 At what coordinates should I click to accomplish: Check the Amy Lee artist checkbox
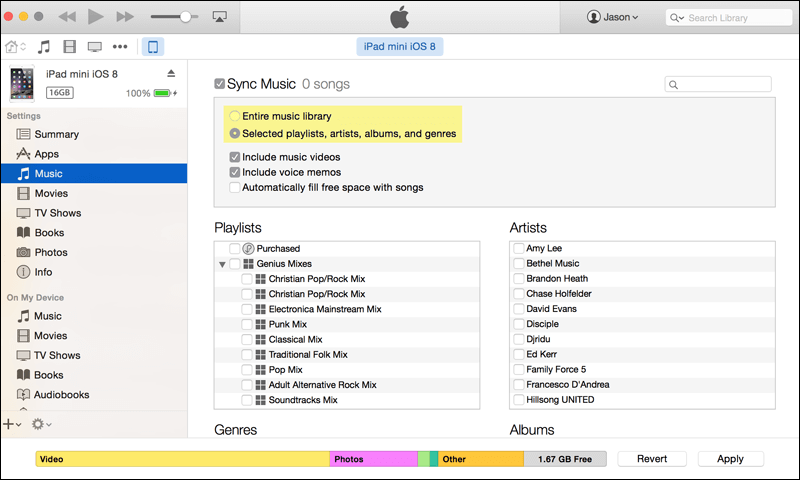(x=519, y=248)
